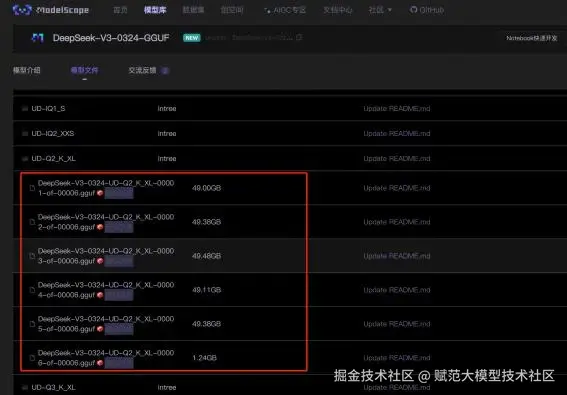Click the DeepSeek-V3-0324-GGUF model title
The image size is (567, 395).
(111, 38)
